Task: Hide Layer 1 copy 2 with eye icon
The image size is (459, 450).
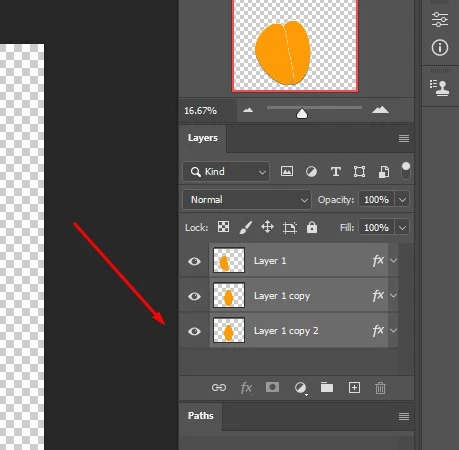Action: [x=194, y=331]
